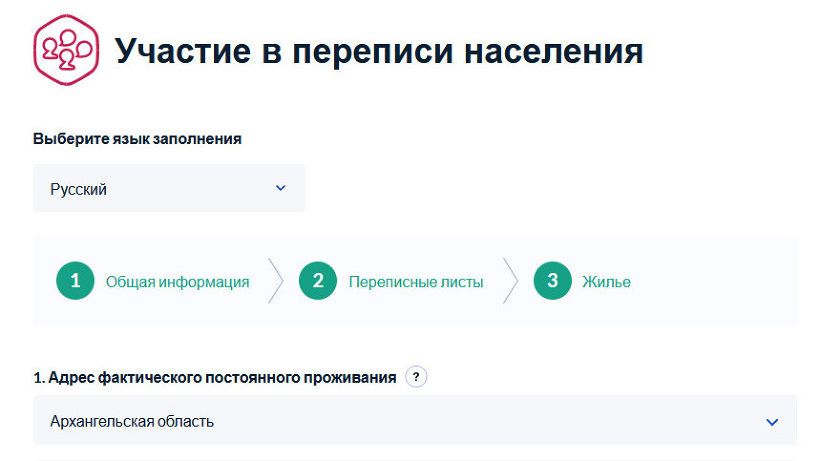This screenshot has height=461, width=820.
Task: Open the Архангельская область region selector
Action: (x=415, y=420)
